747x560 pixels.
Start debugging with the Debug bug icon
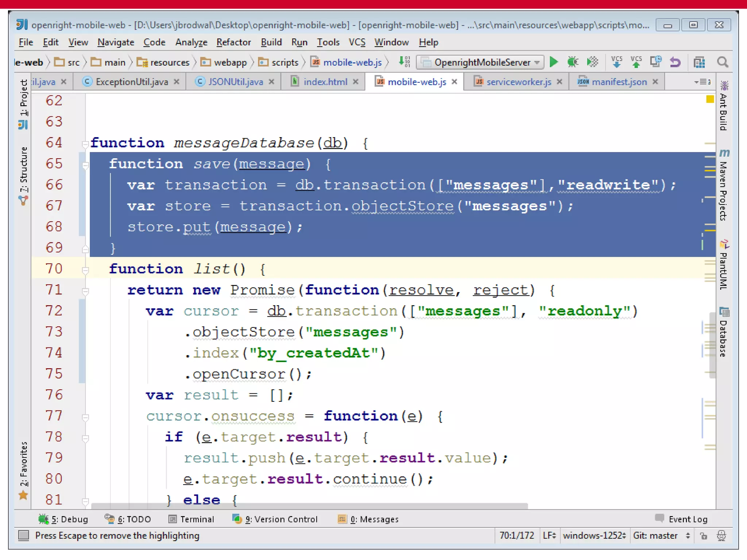click(573, 62)
